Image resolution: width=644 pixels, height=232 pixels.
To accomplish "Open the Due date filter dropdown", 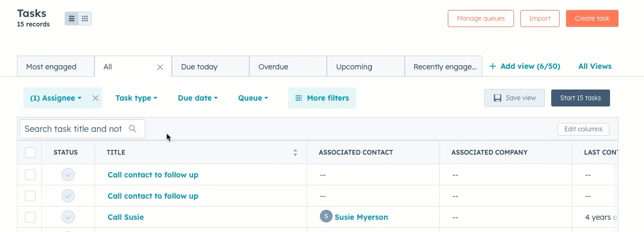I will pos(198,98).
